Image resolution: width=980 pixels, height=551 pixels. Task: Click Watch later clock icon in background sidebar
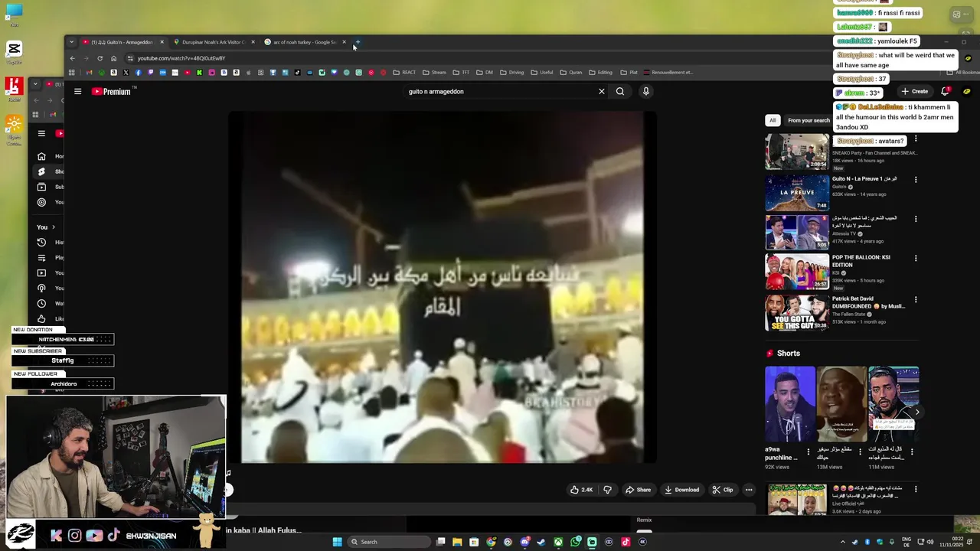(x=41, y=304)
